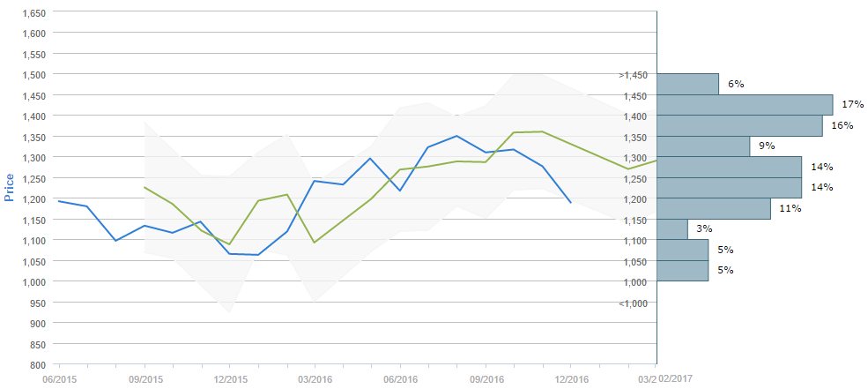Screen dimensions: 868x389
Task: Click the 12/2016 x-axis label
Action: point(570,378)
